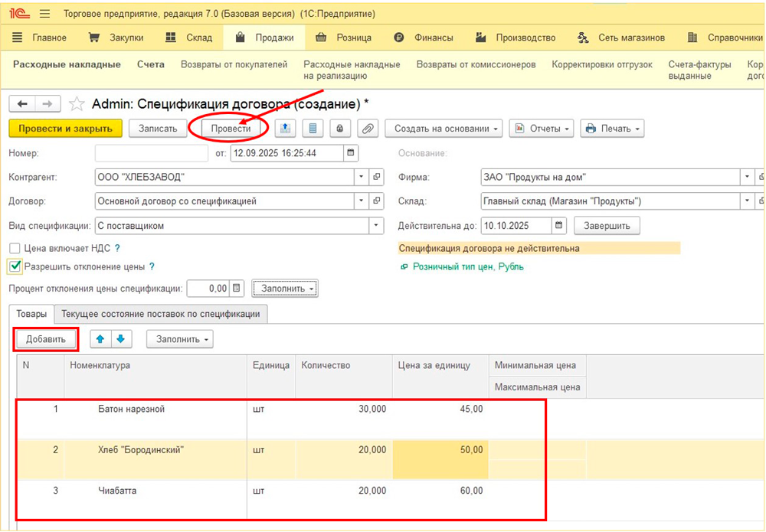
Task: Expand the 'Вид спецификации' dropdown
Action: [x=375, y=226]
